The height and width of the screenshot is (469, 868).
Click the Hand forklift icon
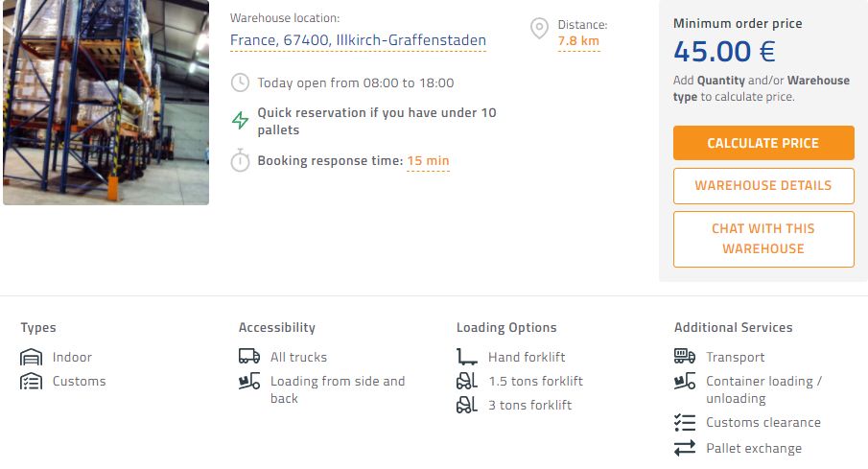[467, 357]
